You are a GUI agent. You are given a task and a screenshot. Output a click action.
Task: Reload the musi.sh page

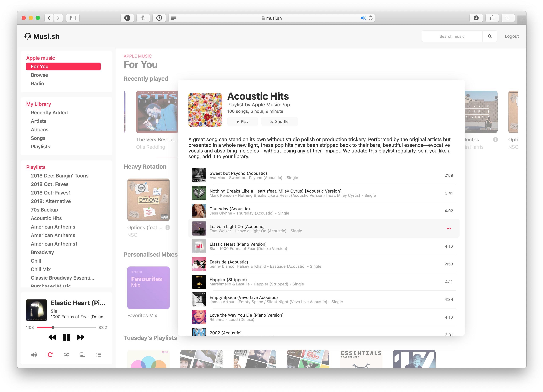coord(371,18)
